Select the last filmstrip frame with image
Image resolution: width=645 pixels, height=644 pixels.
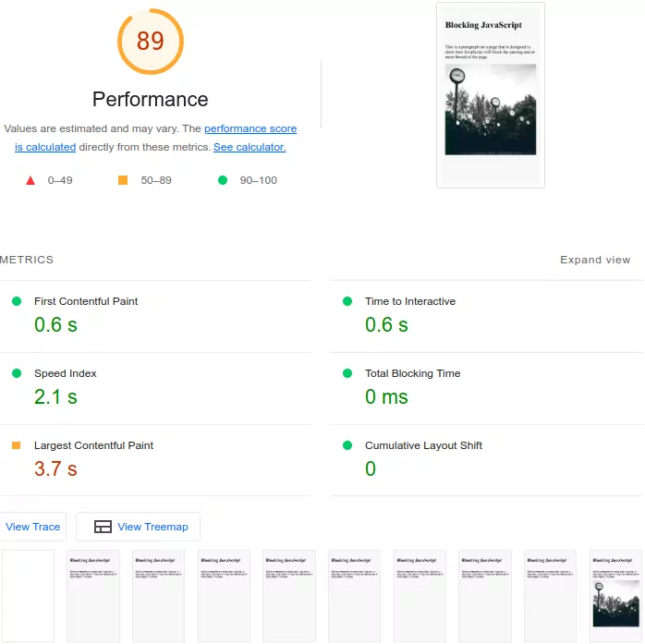coord(615,595)
